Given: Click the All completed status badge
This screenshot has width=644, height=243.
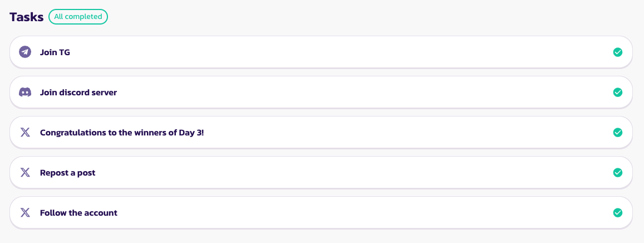Looking at the screenshot, I should tap(78, 17).
